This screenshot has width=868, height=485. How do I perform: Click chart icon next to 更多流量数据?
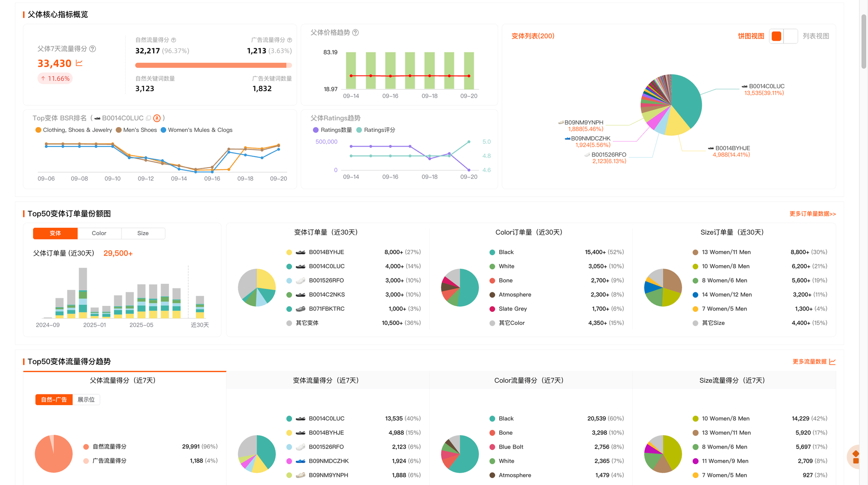832,362
